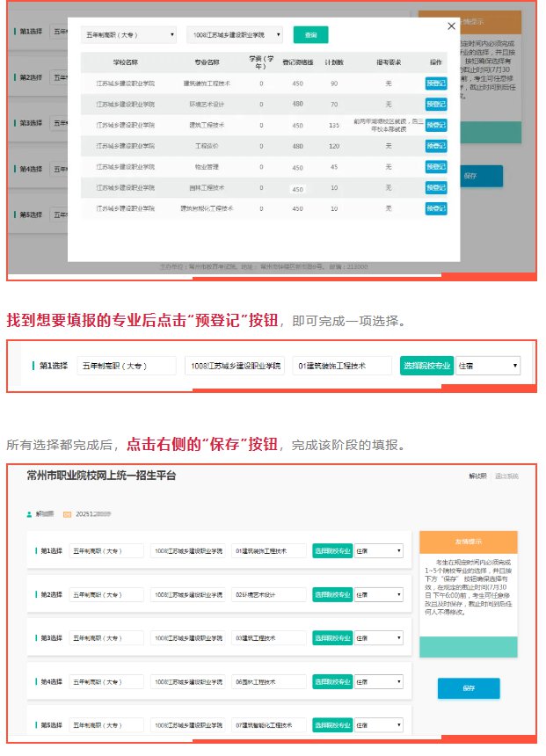Image resolution: width=546 pixels, height=756 pixels.
Task: Click 预登记 for 环境艺术设计 row
Action: coord(436,105)
